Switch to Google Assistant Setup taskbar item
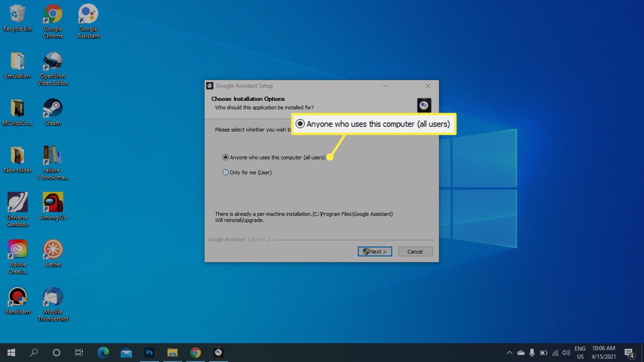This screenshot has height=362, width=644. [218, 353]
